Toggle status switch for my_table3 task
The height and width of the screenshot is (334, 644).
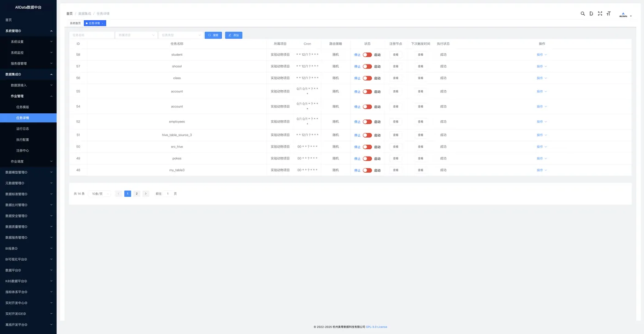click(367, 170)
